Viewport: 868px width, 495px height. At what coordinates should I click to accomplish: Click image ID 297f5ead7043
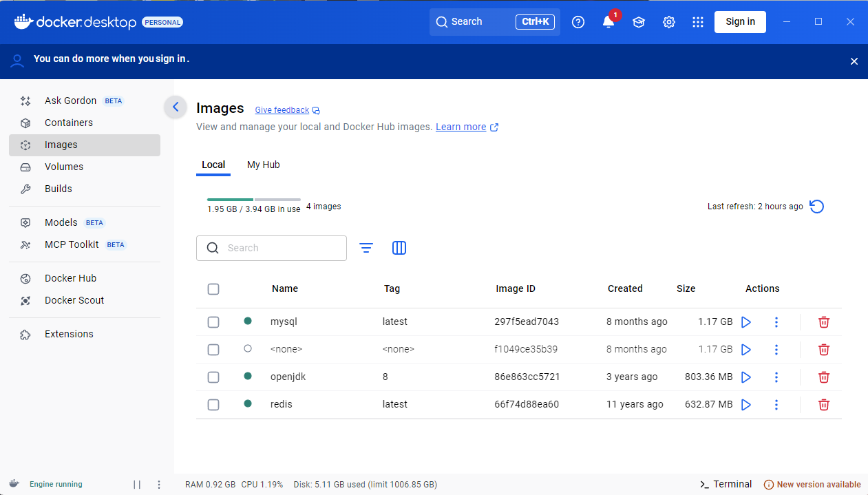527,322
